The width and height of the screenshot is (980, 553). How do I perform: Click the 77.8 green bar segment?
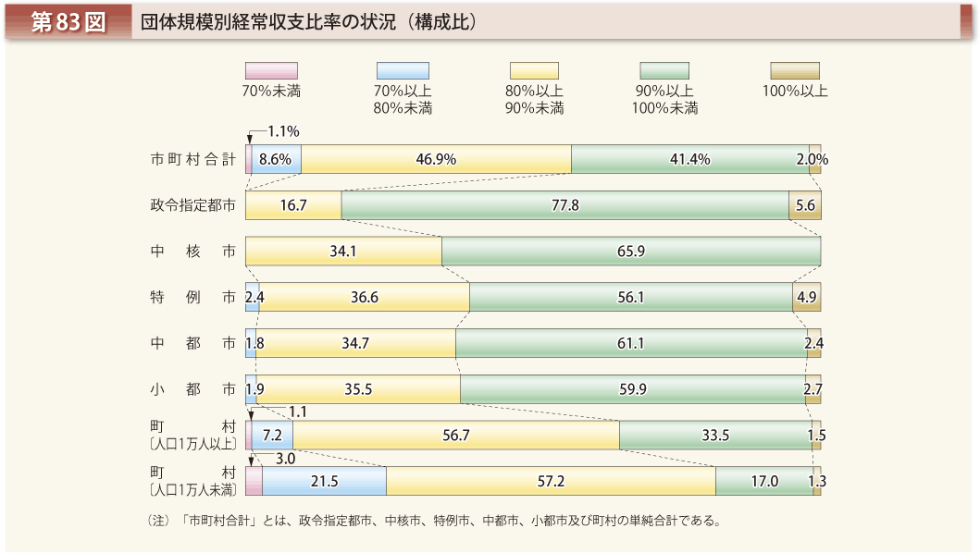(x=565, y=205)
